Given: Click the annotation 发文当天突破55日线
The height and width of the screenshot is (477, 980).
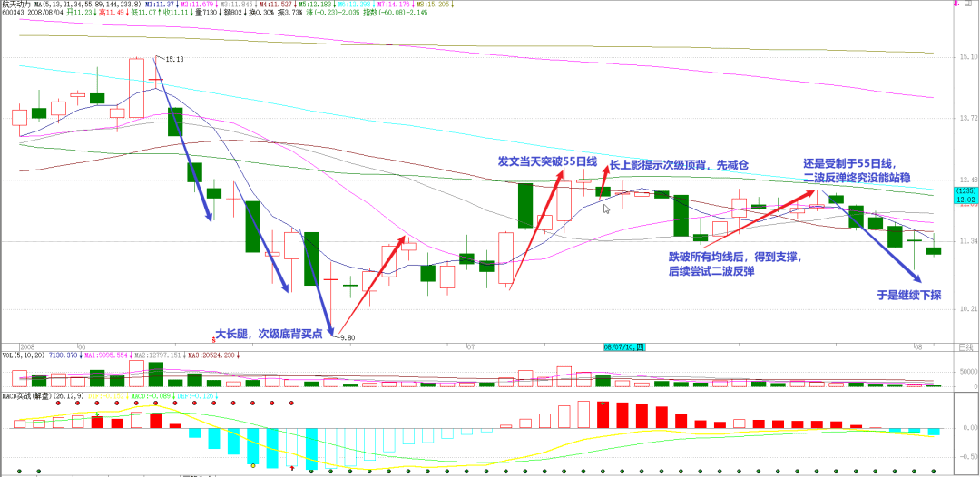Looking at the screenshot, I should coord(546,161).
